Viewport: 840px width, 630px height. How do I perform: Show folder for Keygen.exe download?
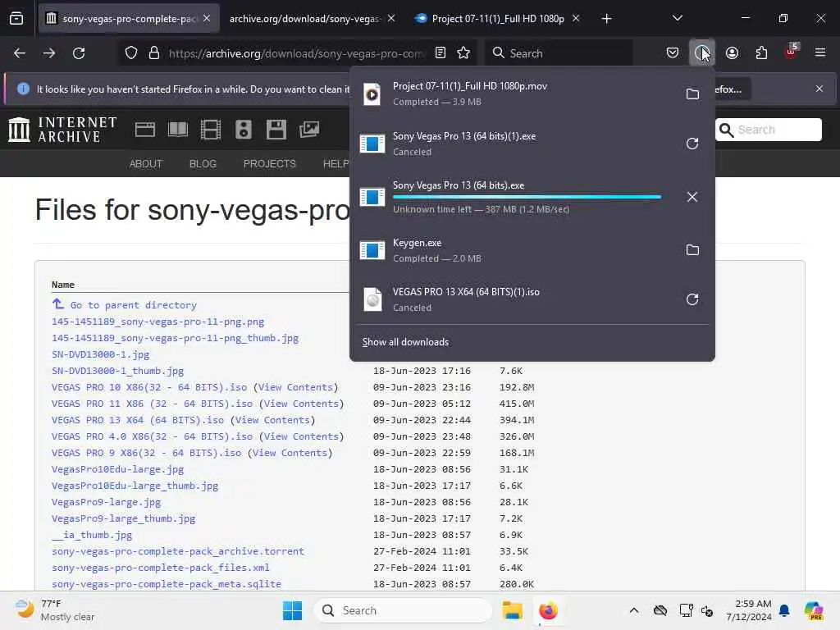(692, 249)
